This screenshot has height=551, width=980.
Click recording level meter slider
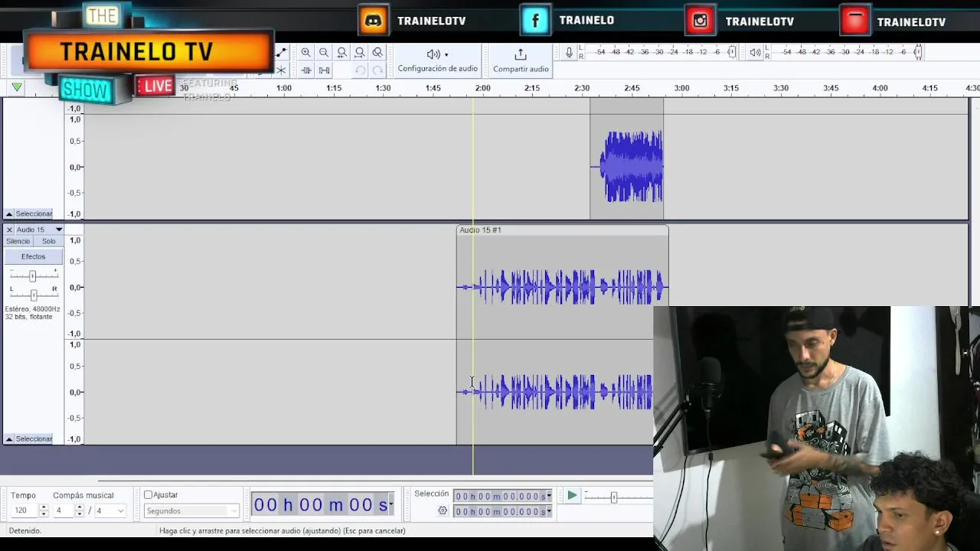pos(732,52)
